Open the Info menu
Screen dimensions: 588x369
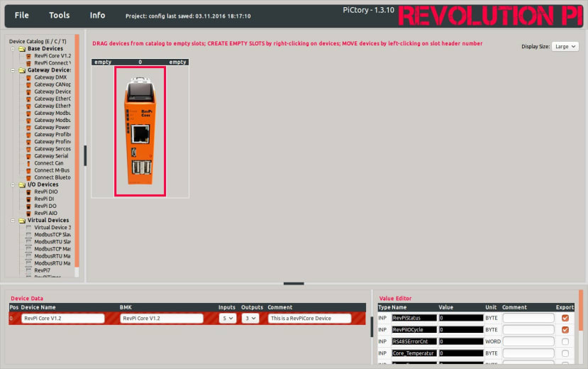click(x=97, y=16)
